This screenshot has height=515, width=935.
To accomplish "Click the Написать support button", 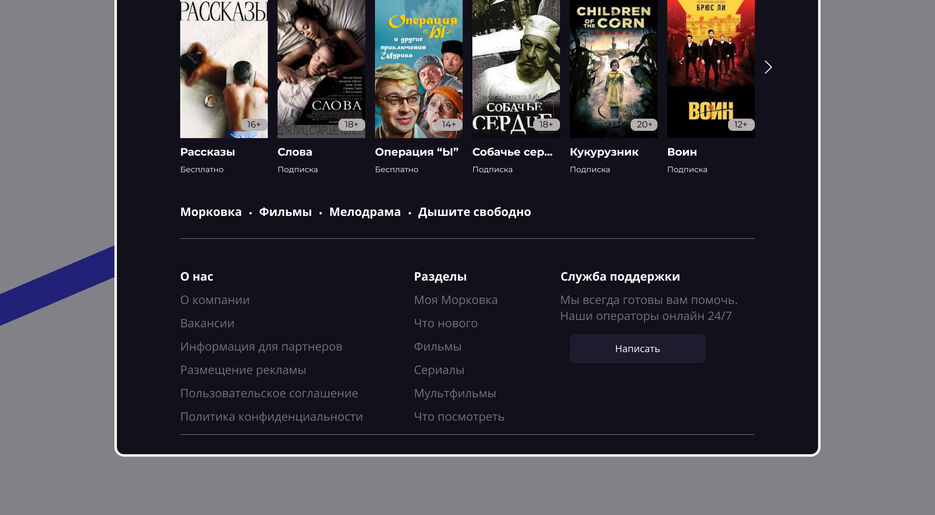I will coord(637,349).
